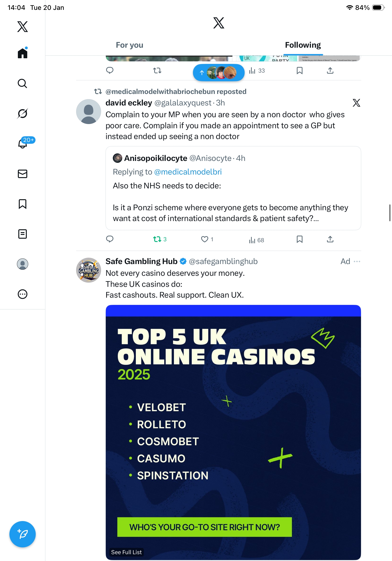
Task: Load new posts via blue avatars pill
Action: pyautogui.click(x=219, y=73)
